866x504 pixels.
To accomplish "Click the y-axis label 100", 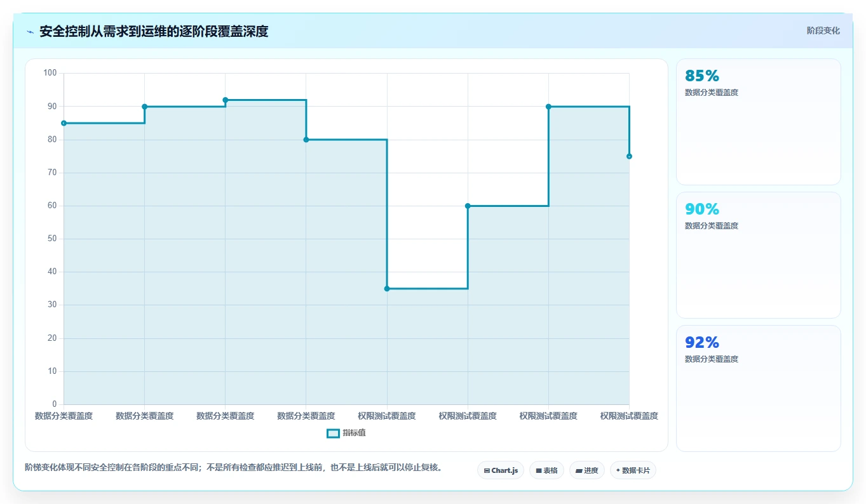I will click(x=50, y=73).
